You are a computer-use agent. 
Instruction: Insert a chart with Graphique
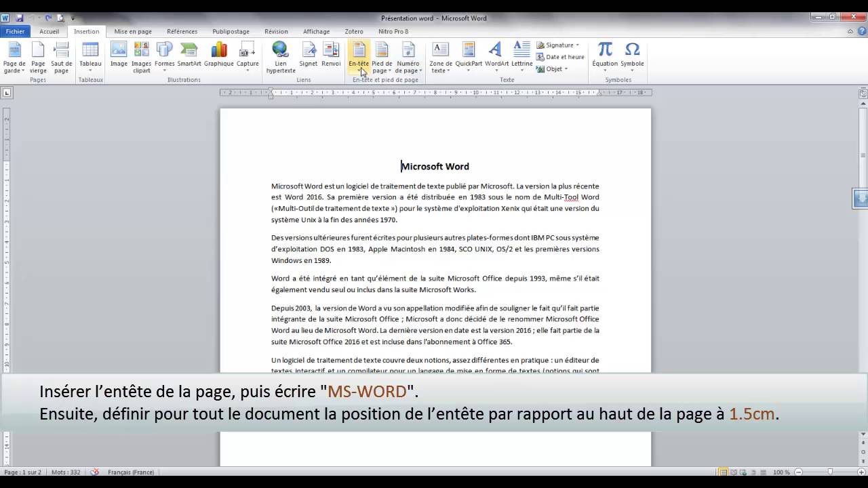point(219,54)
